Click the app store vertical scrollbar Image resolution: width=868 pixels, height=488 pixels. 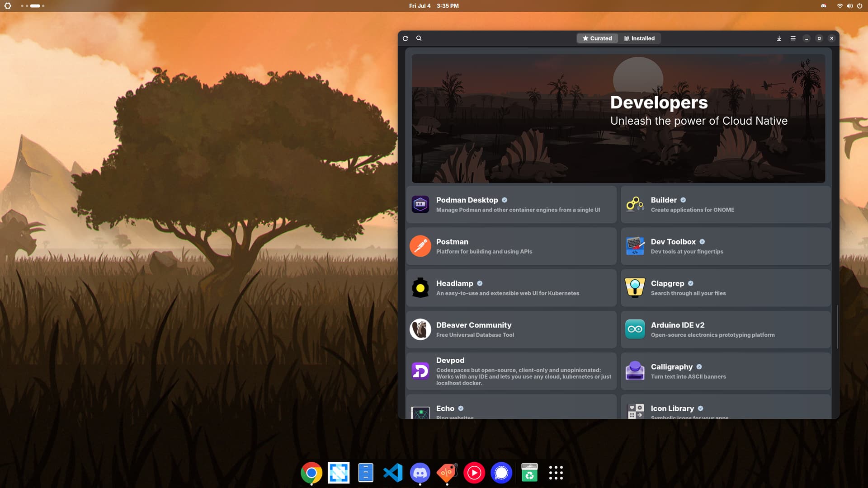click(x=837, y=326)
